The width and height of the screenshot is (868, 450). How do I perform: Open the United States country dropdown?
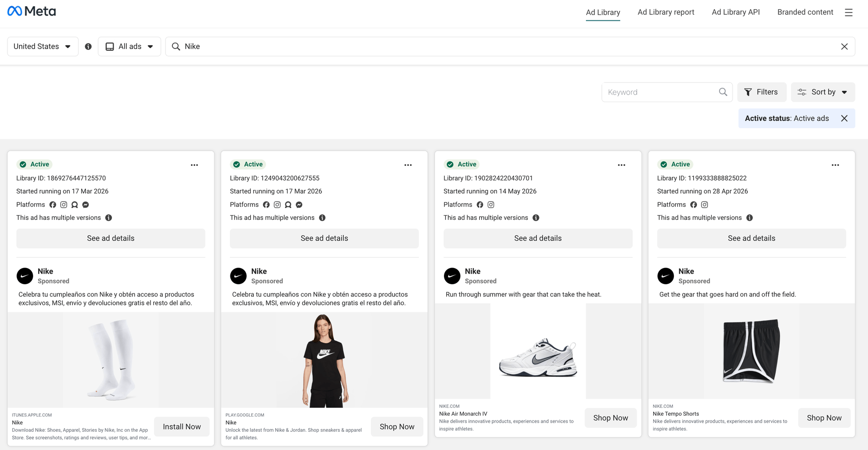pos(43,46)
